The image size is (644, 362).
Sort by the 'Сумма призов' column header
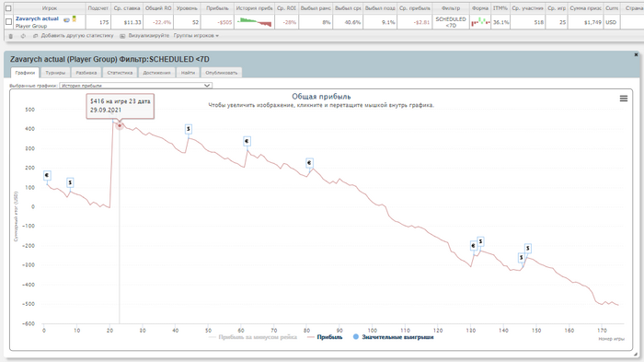[x=586, y=8]
